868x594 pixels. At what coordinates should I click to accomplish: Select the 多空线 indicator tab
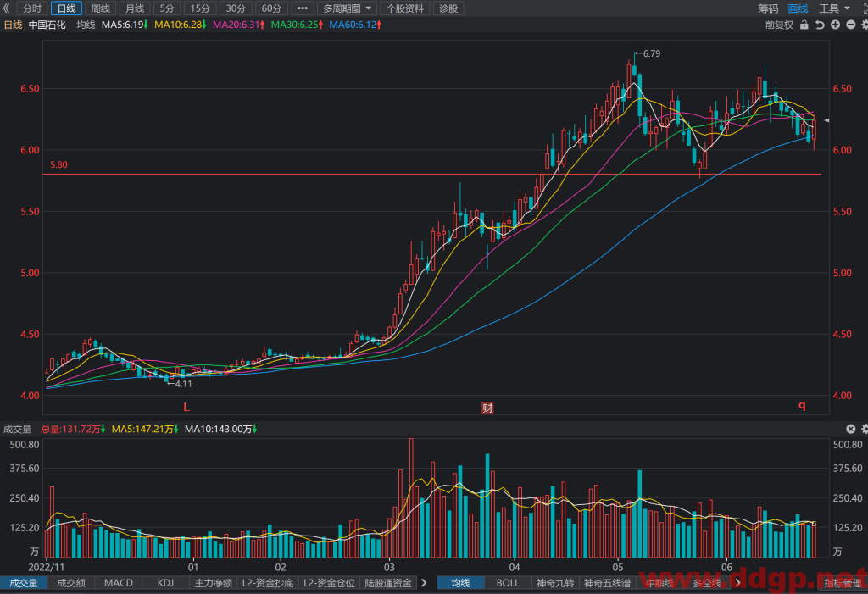[707, 583]
